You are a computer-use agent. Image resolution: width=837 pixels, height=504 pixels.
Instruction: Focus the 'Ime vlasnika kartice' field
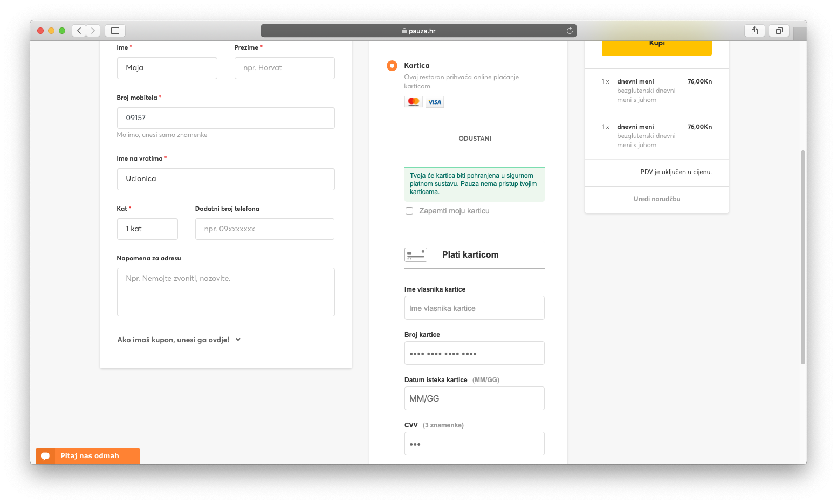pyautogui.click(x=474, y=308)
